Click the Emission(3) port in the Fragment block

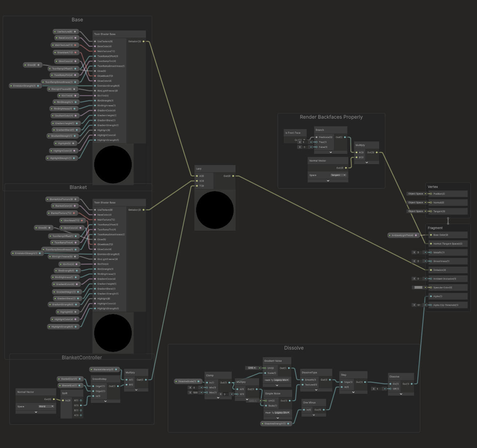click(431, 270)
